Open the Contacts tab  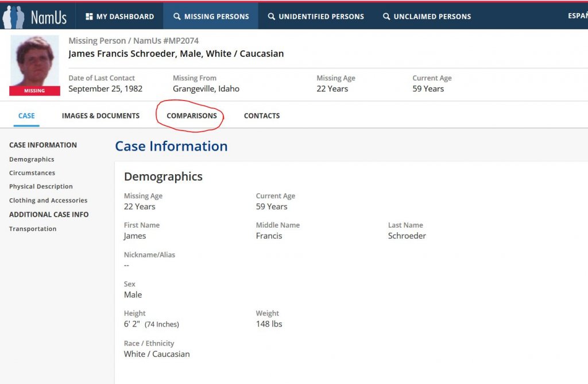(262, 116)
